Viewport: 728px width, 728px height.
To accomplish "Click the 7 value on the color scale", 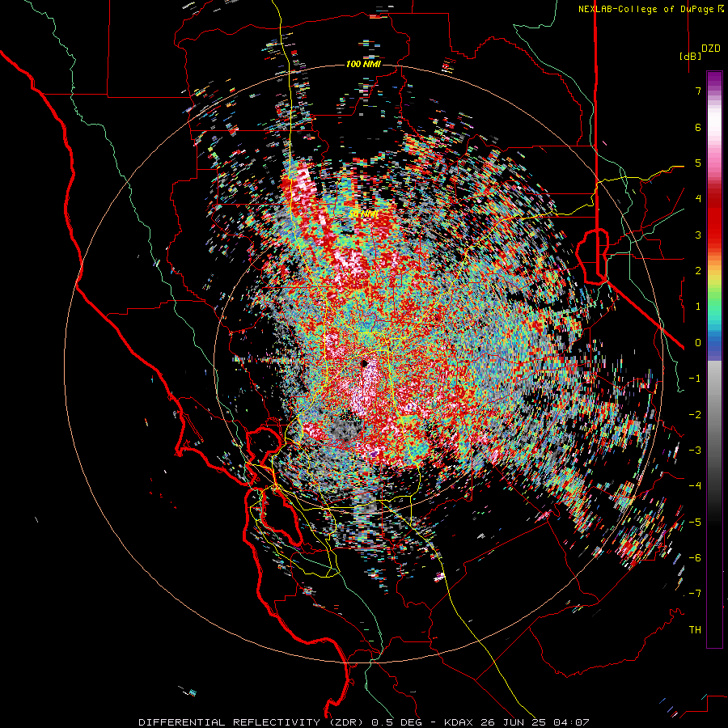I will (x=698, y=91).
